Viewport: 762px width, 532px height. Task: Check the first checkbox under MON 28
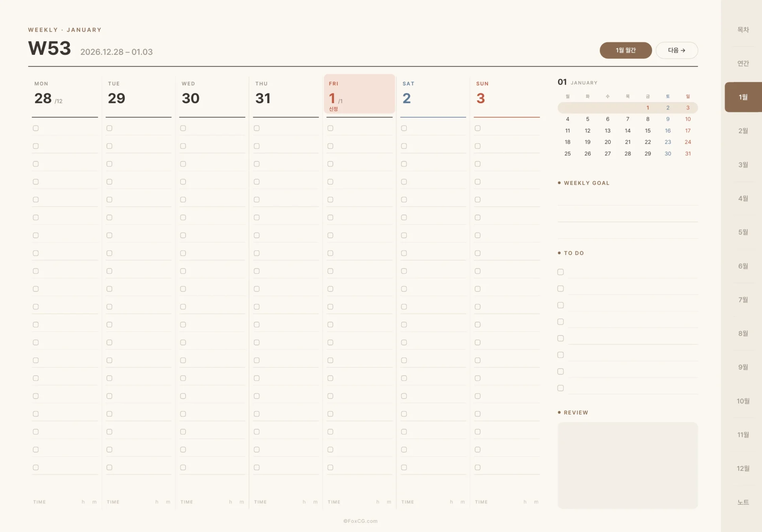pos(36,128)
